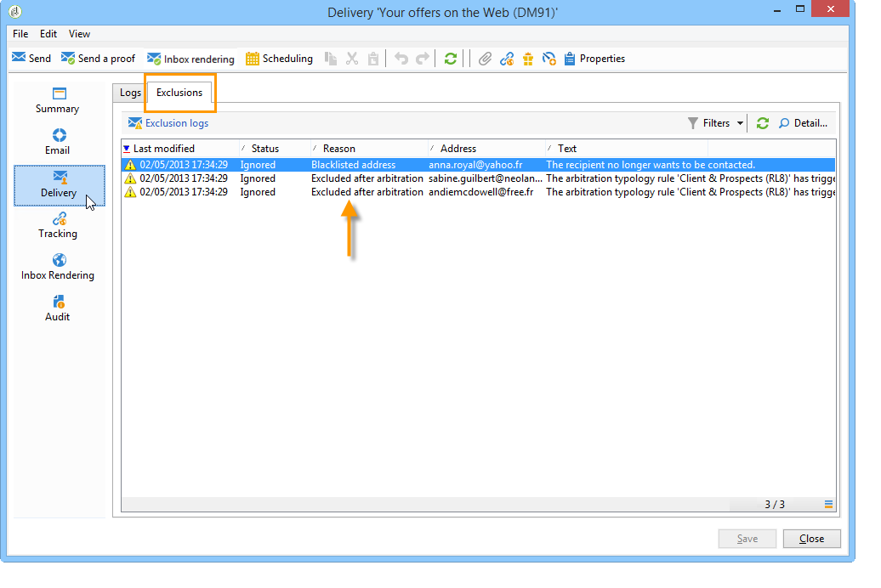The image size is (881, 588).
Task: Click Send a proof in toolbar
Action: [99, 59]
